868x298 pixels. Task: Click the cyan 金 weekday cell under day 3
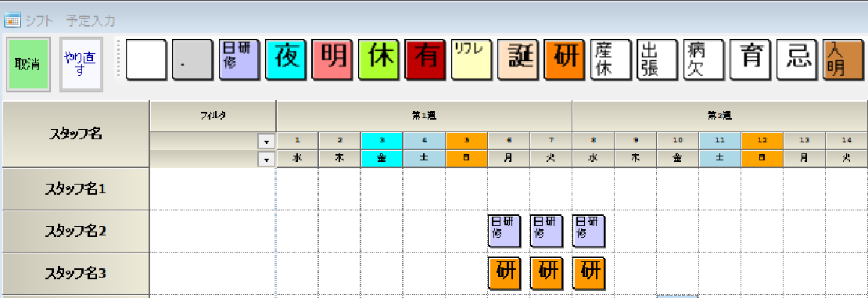(382, 158)
